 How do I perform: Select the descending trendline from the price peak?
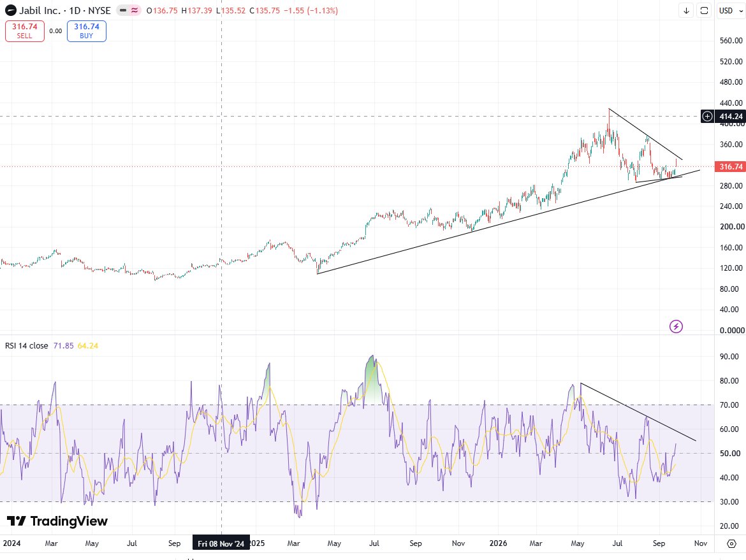(646, 134)
